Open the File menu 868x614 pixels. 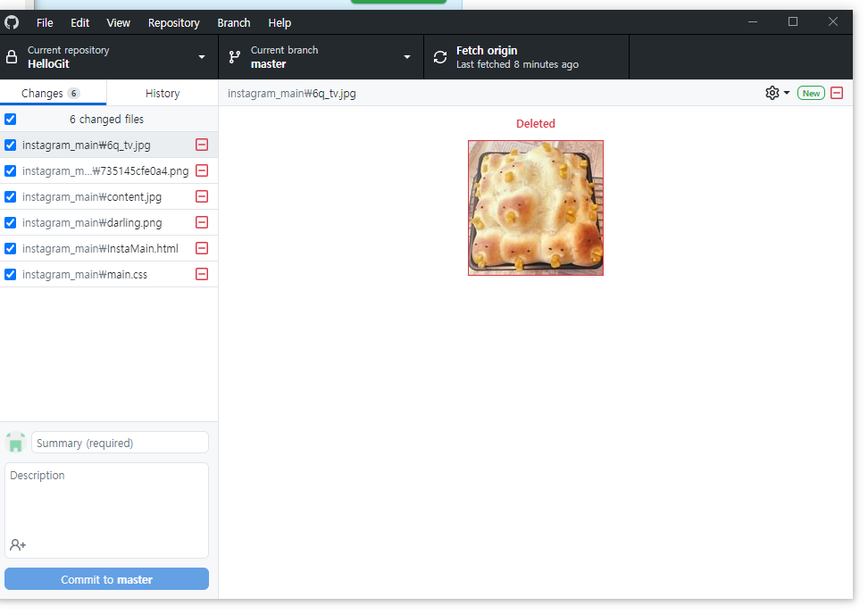click(45, 22)
